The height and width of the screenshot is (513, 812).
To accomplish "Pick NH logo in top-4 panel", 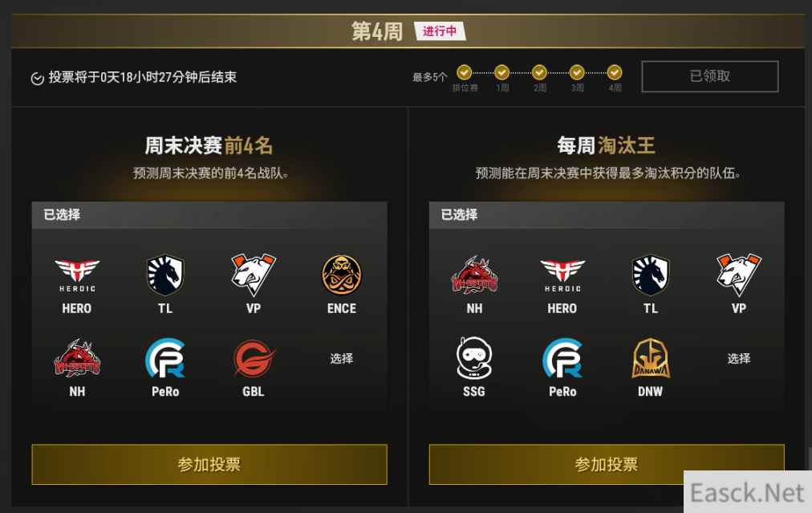I will (77, 358).
